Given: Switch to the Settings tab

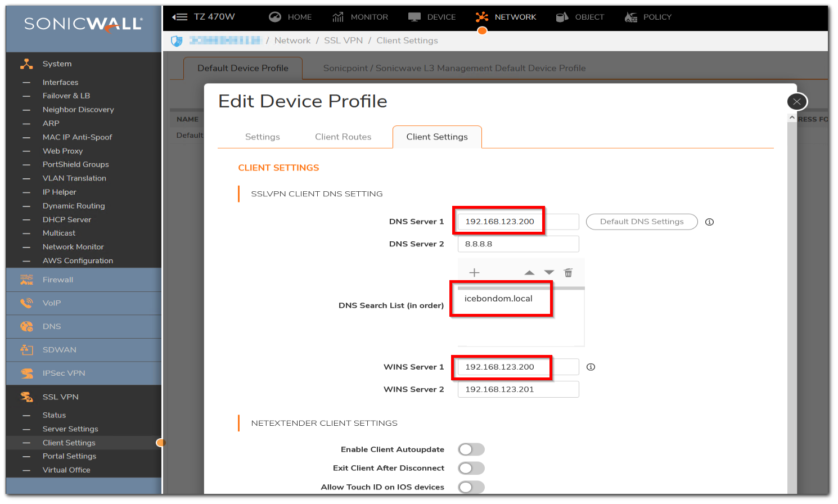Looking at the screenshot, I should [263, 137].
